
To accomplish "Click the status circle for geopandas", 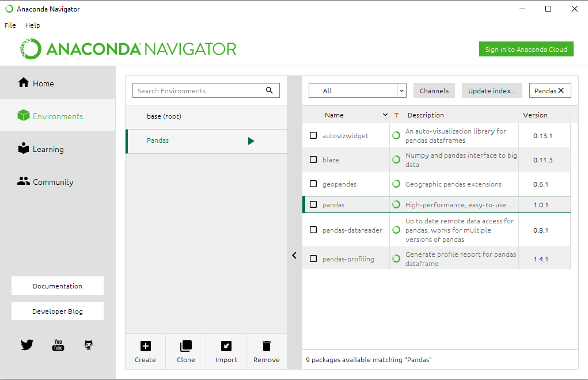I will [396, 184].
